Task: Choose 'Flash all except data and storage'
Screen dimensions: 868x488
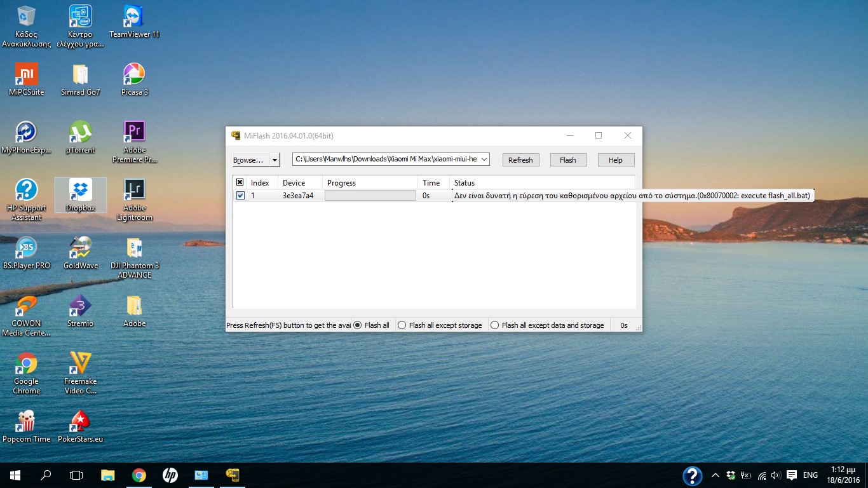Action: [494, 325]
